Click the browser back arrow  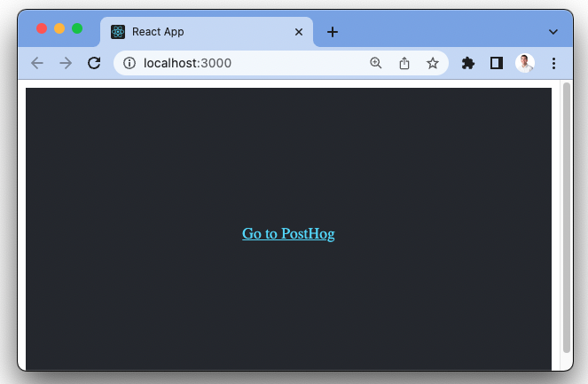point(36,63)
